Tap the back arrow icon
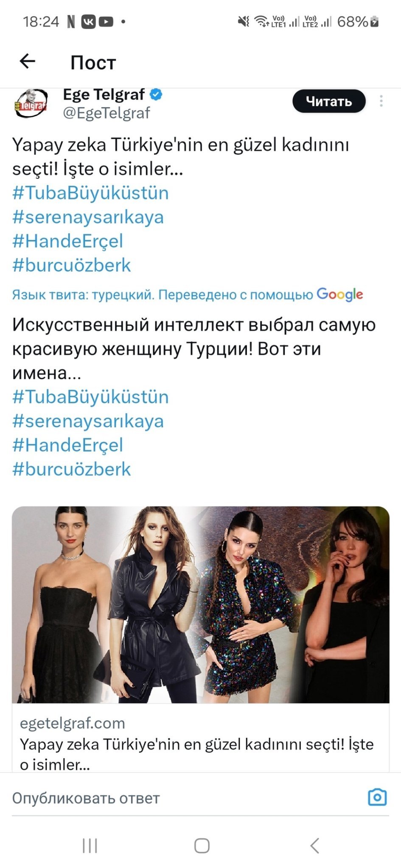 (28, 61)
